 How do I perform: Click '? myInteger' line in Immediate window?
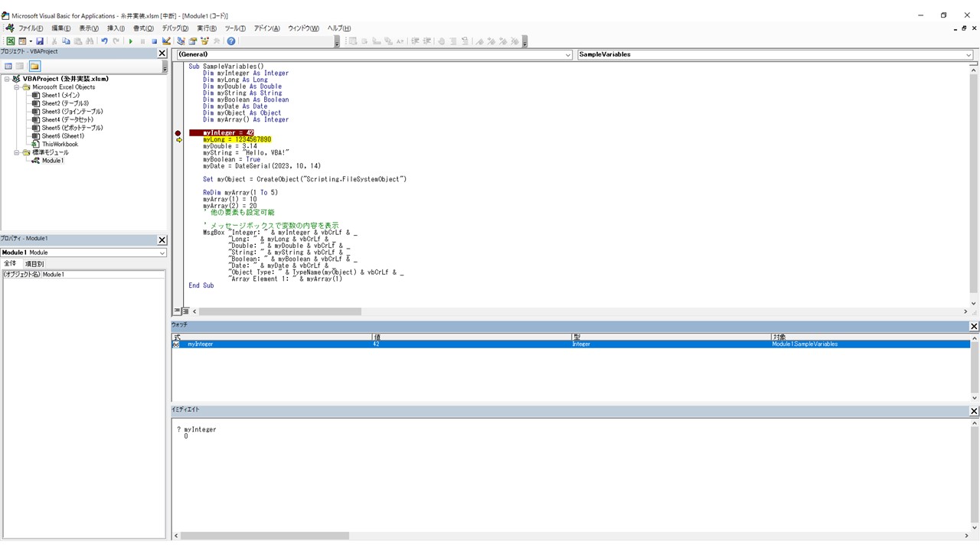tap(197, 429)
